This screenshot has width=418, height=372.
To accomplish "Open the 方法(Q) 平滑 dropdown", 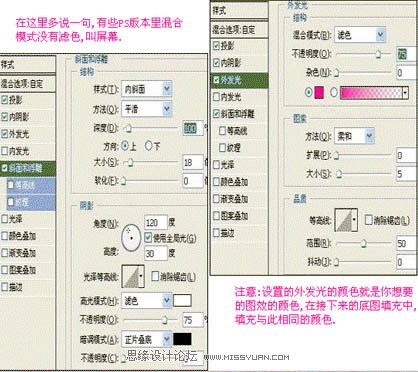I will [x=147, y=109].
